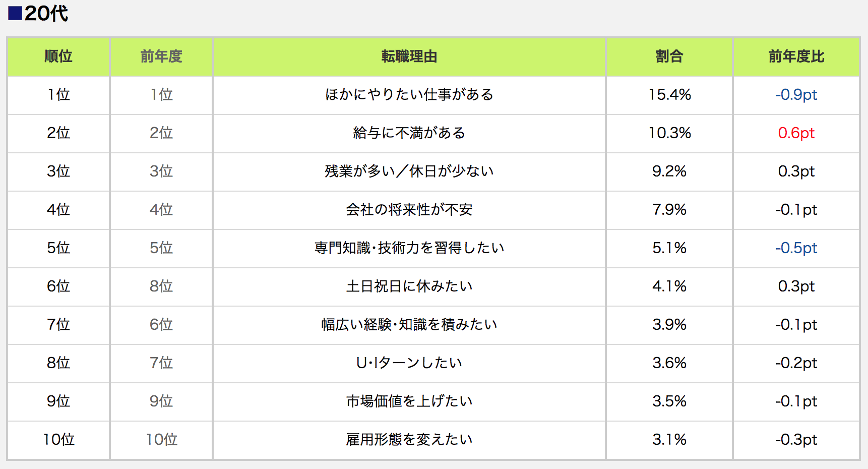Click the 土日祝日に休みたい reason
868x469 pixels.
coord(409,286)
